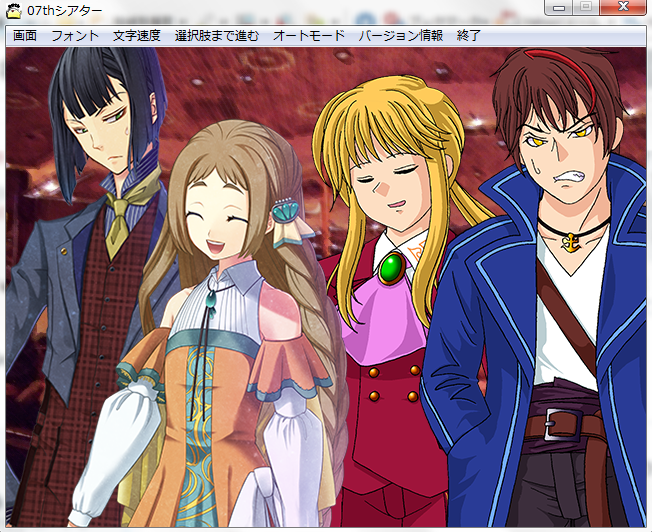Toggle オートモード in menu bar
652x532 pixels.
click(x=309, y=36)
